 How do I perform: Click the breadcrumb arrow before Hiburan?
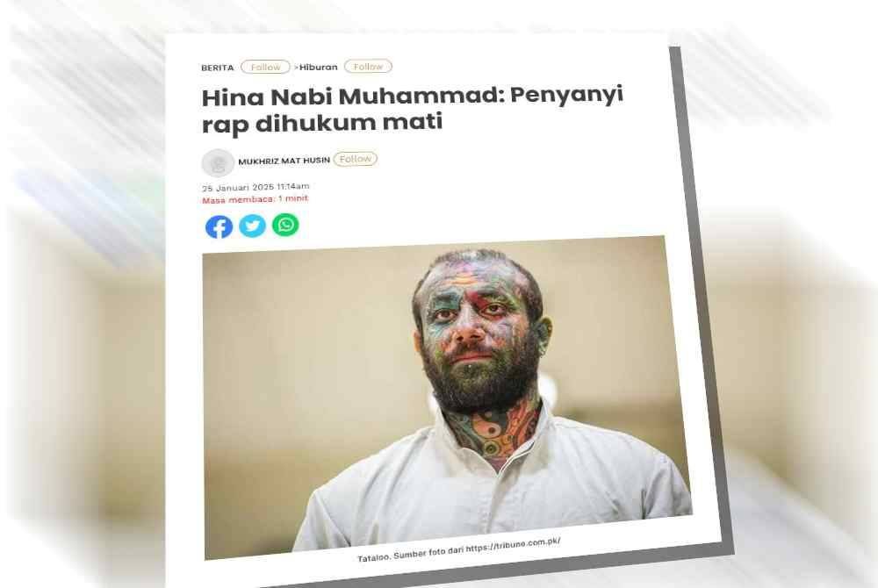pos(296,67)
